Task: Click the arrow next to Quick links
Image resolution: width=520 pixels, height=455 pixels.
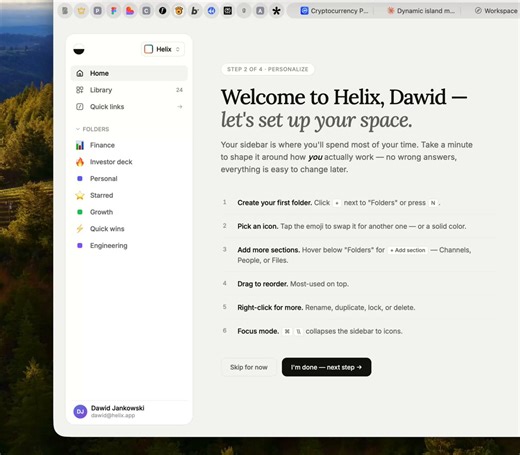Action: 180,107
